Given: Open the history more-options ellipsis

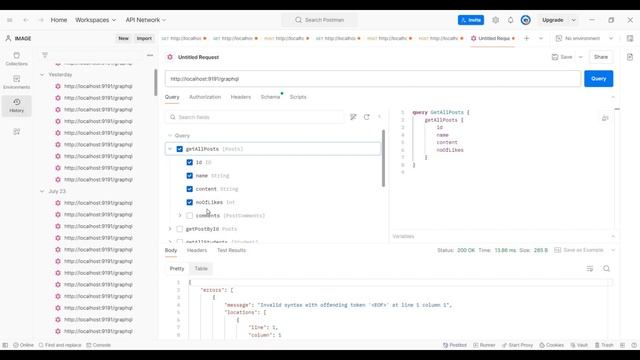Looking at the screenshot, I should (x=150, y=55).
